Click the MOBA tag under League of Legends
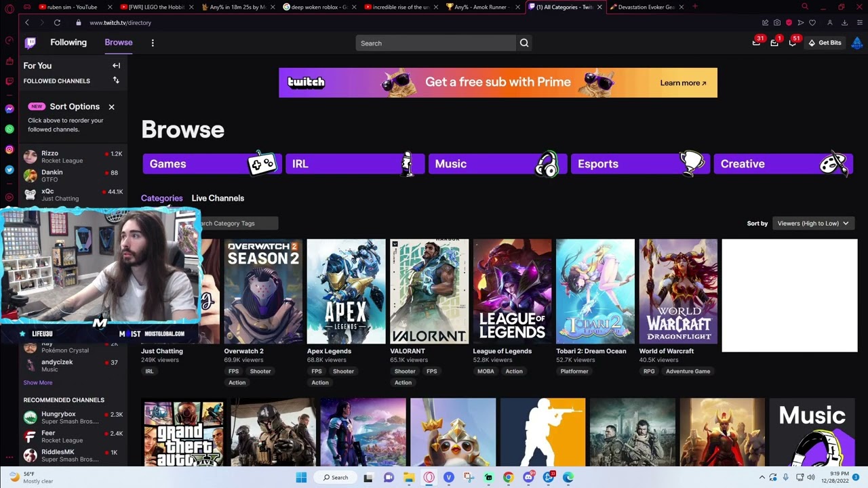 [x=486, y=371]
